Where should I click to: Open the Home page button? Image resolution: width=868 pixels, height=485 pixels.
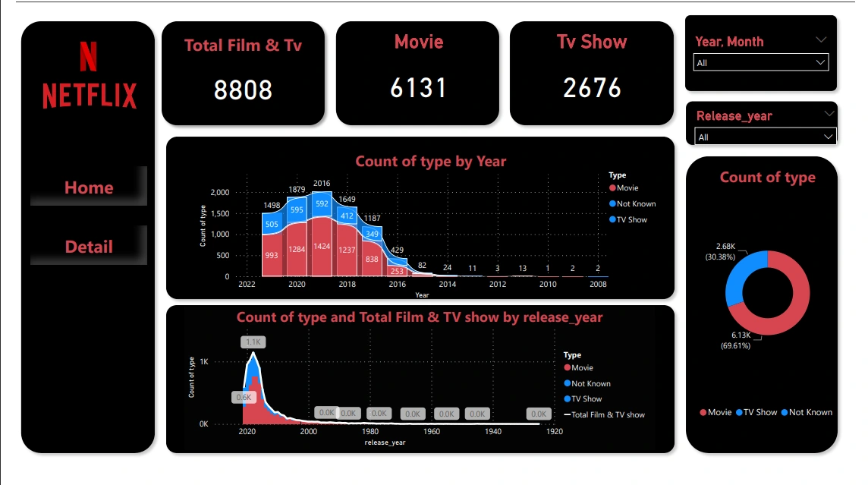point(89,187)
